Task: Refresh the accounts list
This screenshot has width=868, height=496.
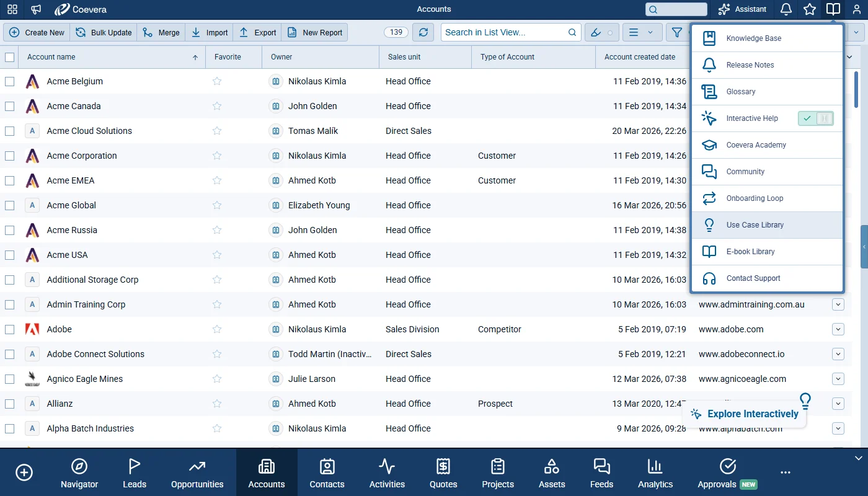Action: coord(423,32)
